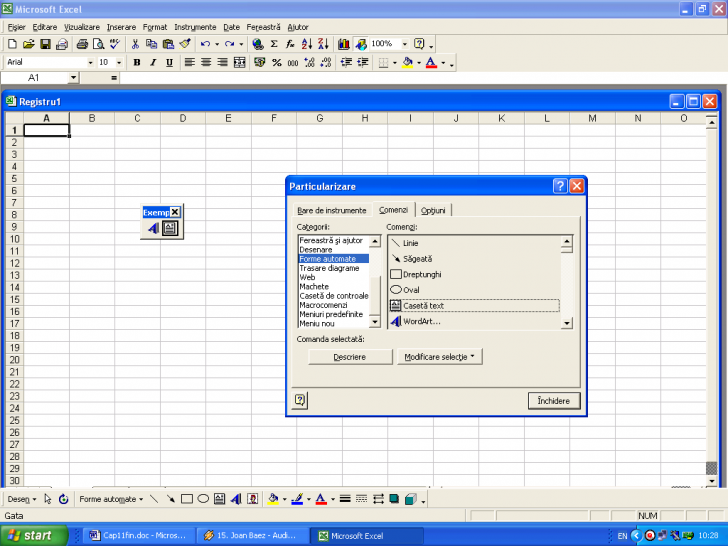Click the Print Preview icon
The height and width of the screenshot is (546, 728).
(x=98, y=44)
